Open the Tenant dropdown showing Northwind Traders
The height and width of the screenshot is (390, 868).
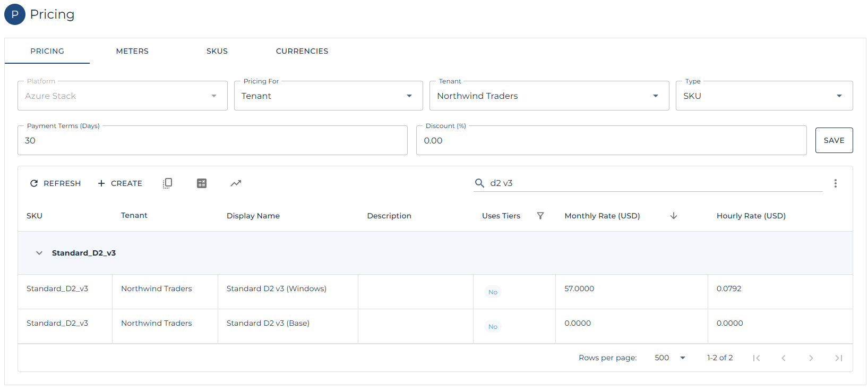click(548, 96)
